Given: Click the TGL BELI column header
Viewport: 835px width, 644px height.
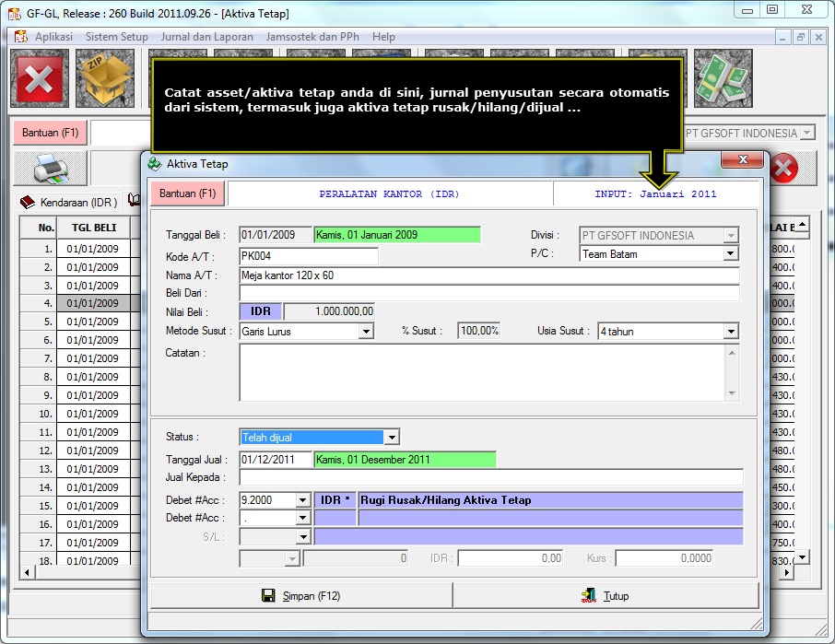Looking at the screenshot, I should click(94, 228).
